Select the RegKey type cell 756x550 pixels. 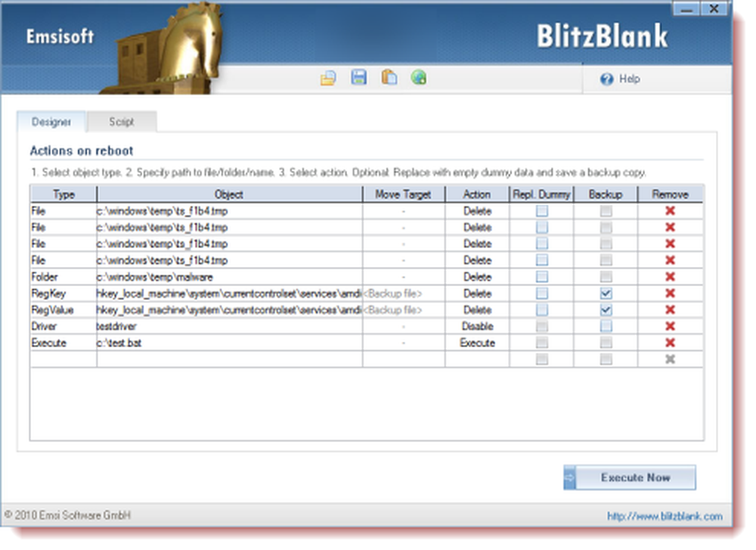64,294
